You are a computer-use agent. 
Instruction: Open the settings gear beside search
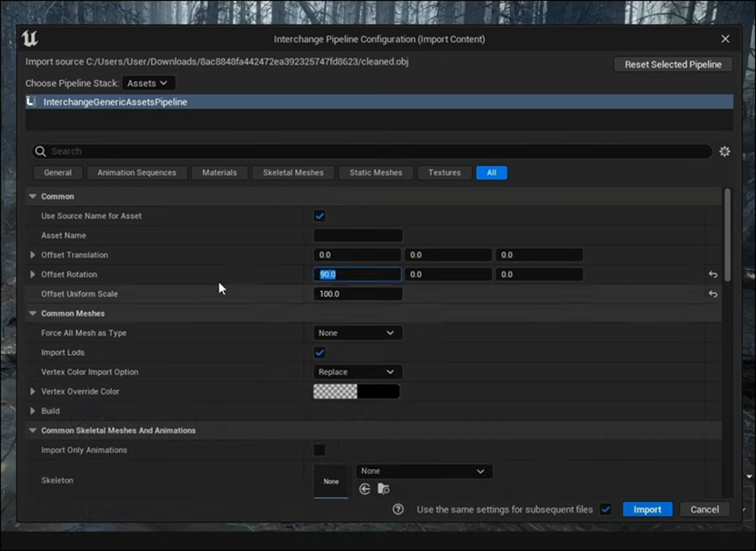724,151
